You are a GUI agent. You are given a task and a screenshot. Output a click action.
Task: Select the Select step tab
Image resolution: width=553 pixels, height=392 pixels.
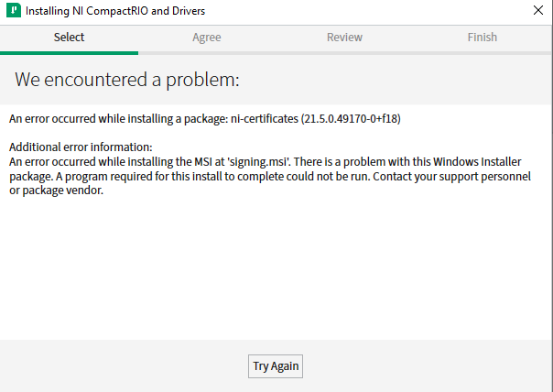(x=70, y=37)
